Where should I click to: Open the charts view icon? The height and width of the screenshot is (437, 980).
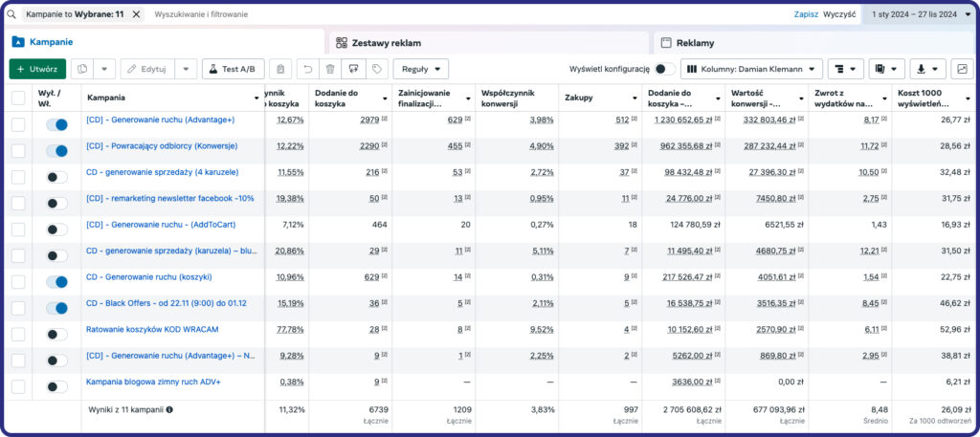coord(961,69)
